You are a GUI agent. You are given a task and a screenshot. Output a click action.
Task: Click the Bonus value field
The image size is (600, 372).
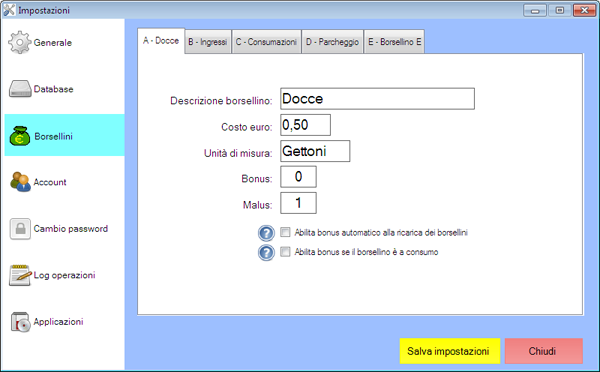click(298, 177)
